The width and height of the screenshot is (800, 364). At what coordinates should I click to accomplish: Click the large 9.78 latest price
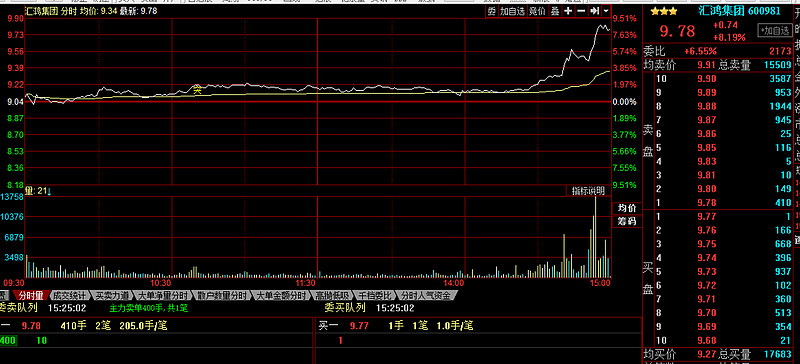tap(677, 31)
